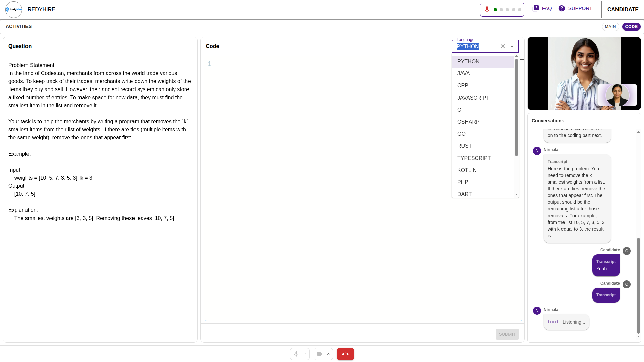Click the FAQ book icon
Screen dimensions: 644x362
pos(535,8)
